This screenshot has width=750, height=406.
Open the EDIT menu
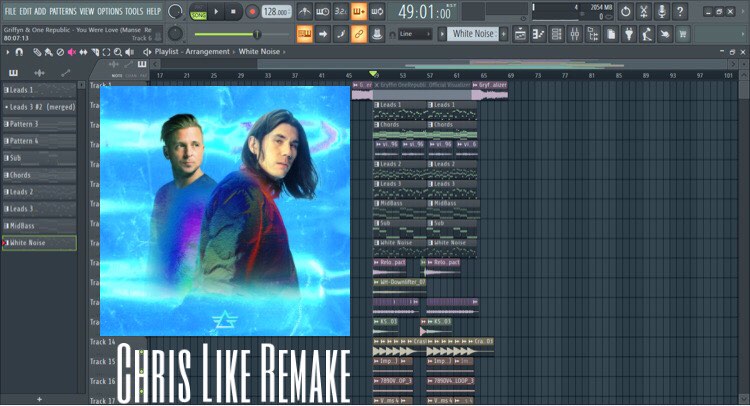point(25,11)
